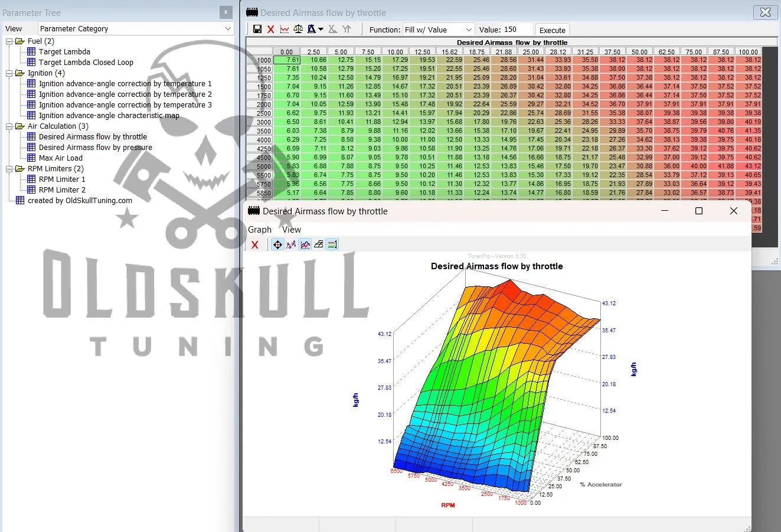Select RPM Limiter 1 in the tree
Image resolution: width=781 pixels, height=532 pixels.
tap(62, 179)
